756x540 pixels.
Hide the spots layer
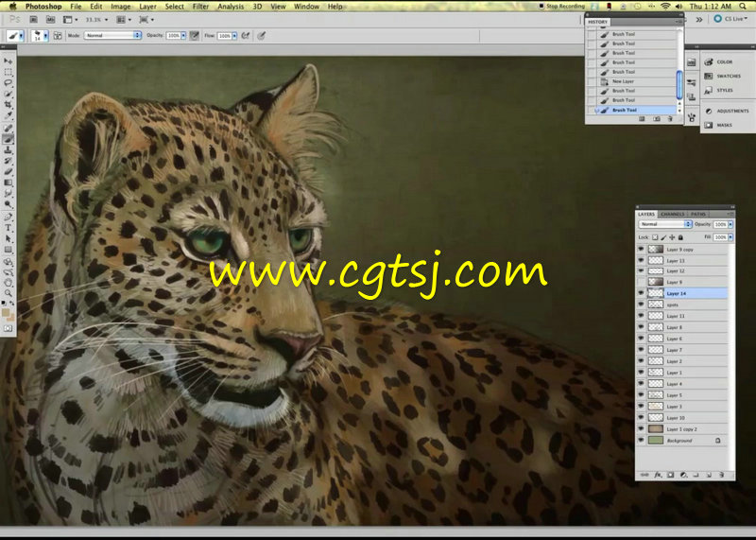coord(641,304)
